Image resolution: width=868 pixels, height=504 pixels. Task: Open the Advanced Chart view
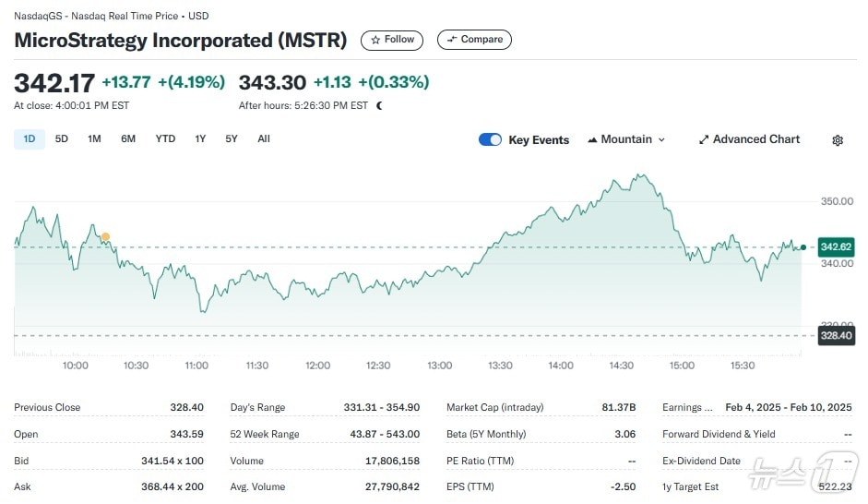749,139
